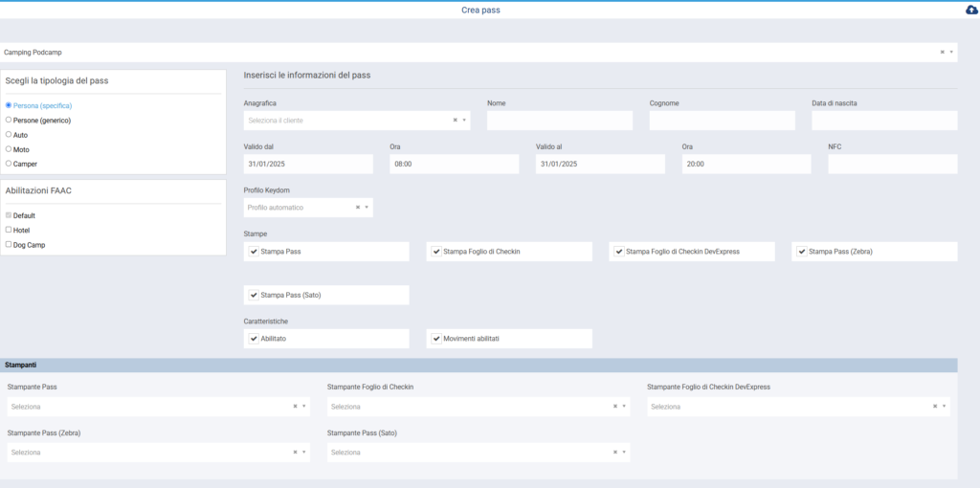The image size is (980, 488).
Task: Expand the Profilo Keydom dropdown
Action: click(301, 207)
